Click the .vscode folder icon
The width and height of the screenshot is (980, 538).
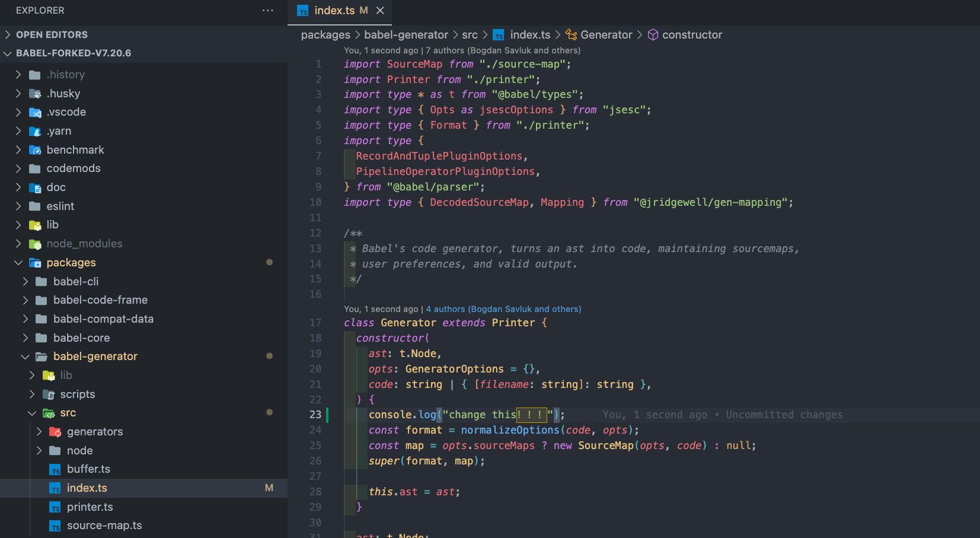(35, 112)
